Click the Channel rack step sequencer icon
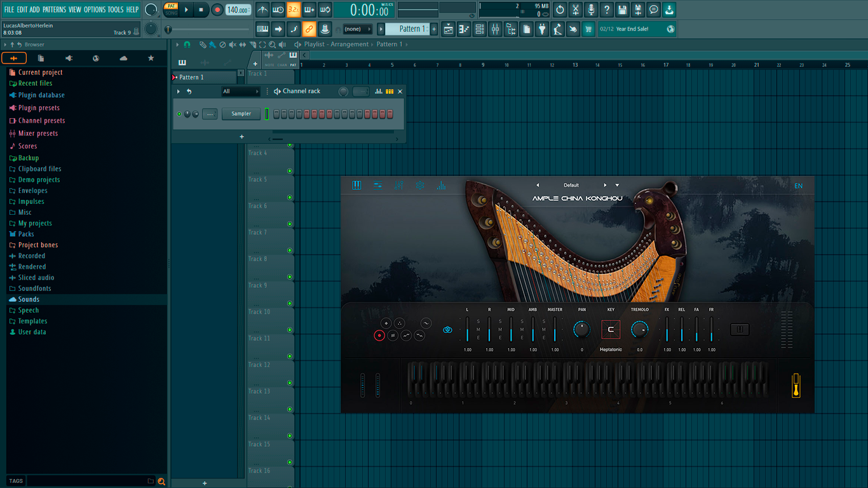This screenshot has height=488, width=868. pyautogui.click(x=390, y=91)
